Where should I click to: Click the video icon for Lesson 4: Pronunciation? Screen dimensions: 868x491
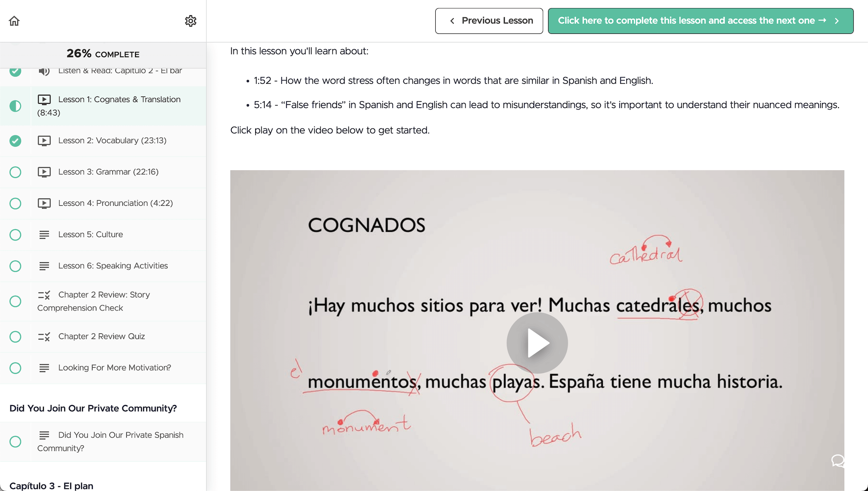click(45, 203)
